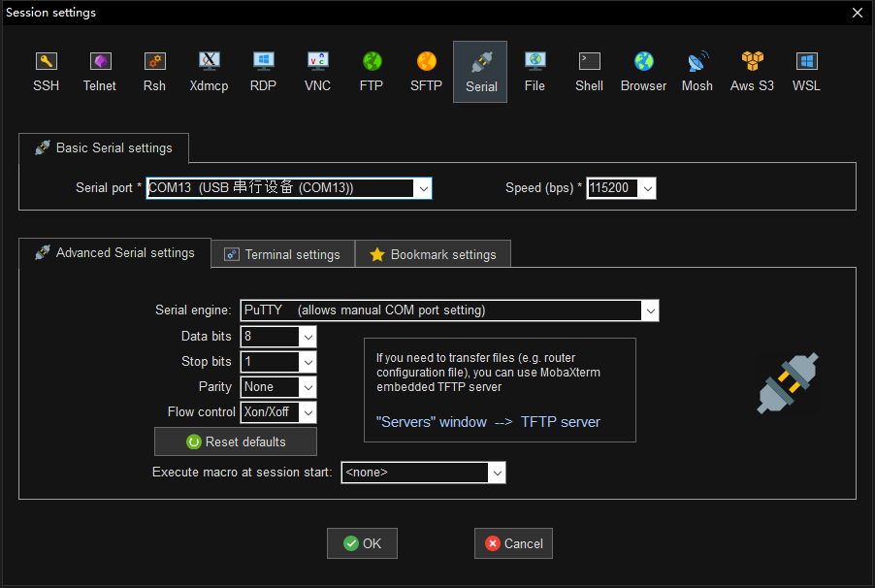This screenshot has width=875, height=588.
Task: Open the Stop bits dropdown
Action: pyautogui.click(x=308, y=362)
